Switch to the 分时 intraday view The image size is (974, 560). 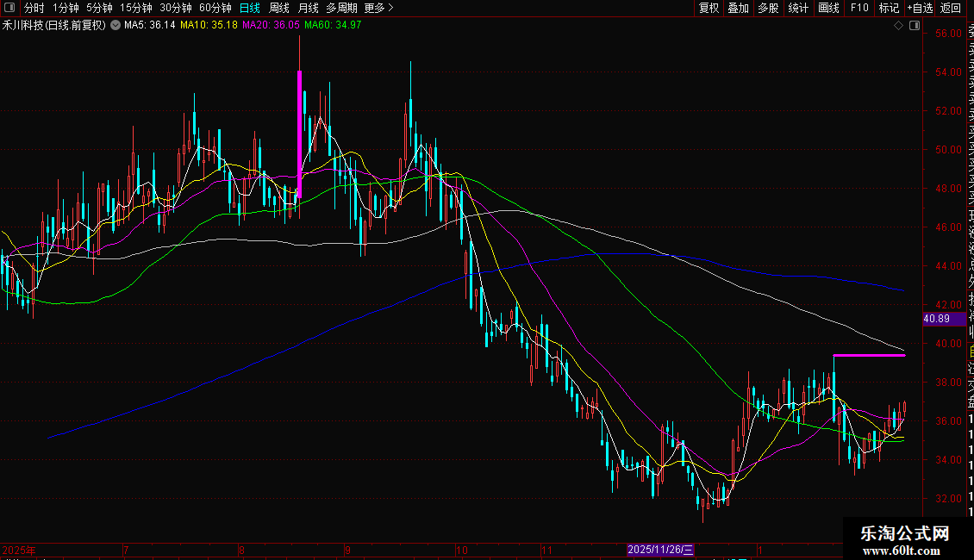tap(34, 8)
